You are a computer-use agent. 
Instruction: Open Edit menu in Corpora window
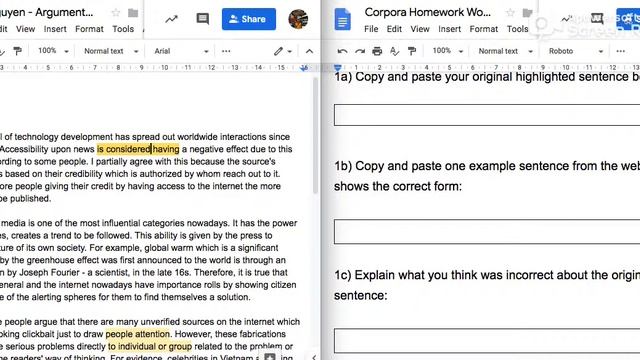[x=394, y=29]
